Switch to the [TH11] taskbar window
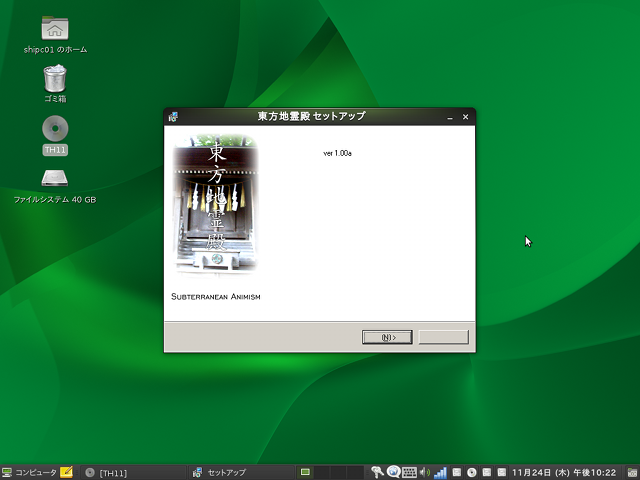 click(133, 473)
